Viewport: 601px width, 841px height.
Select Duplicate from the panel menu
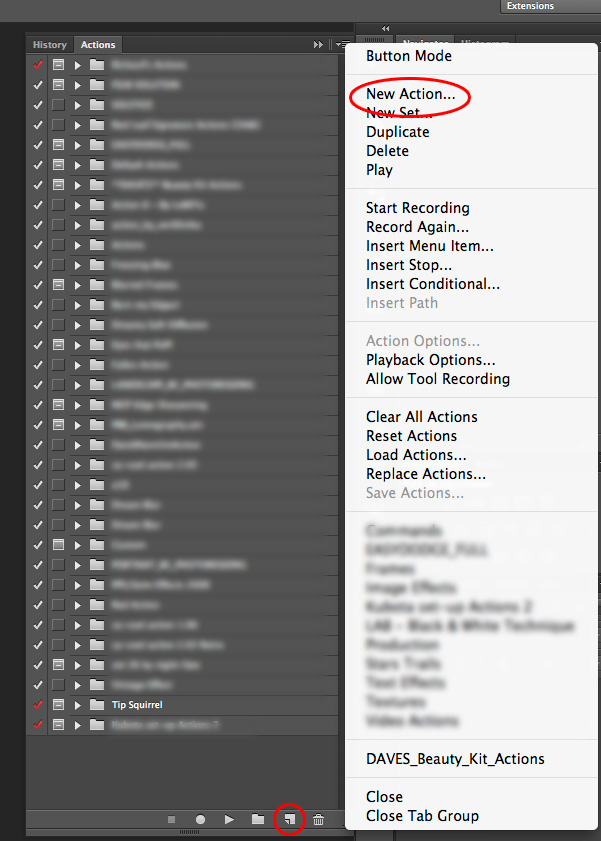398,132
